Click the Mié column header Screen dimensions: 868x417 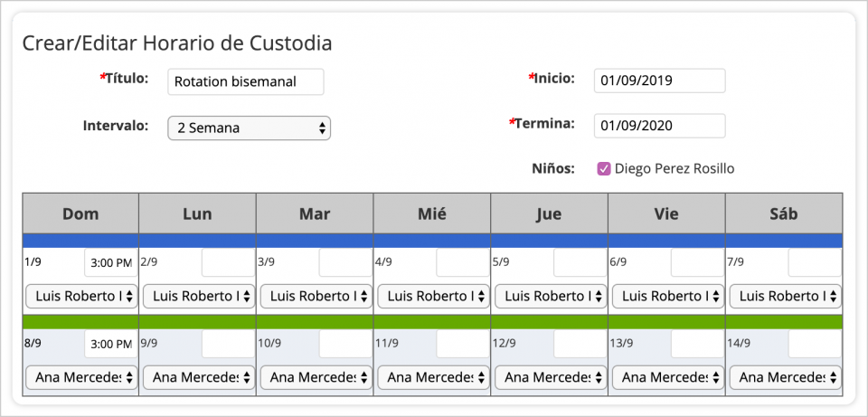(432, 213)
